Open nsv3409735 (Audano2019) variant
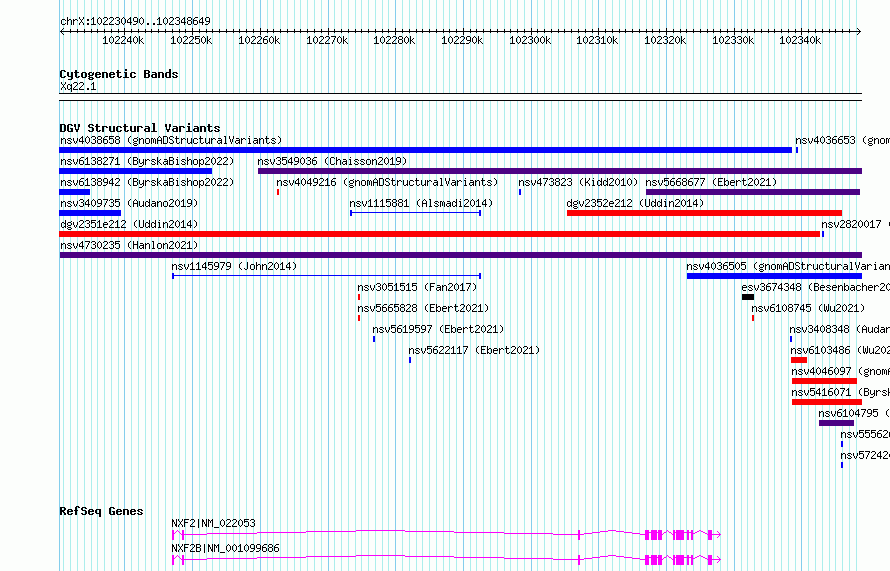Viewport: 890px width, 571px height. tap(129, 203)
